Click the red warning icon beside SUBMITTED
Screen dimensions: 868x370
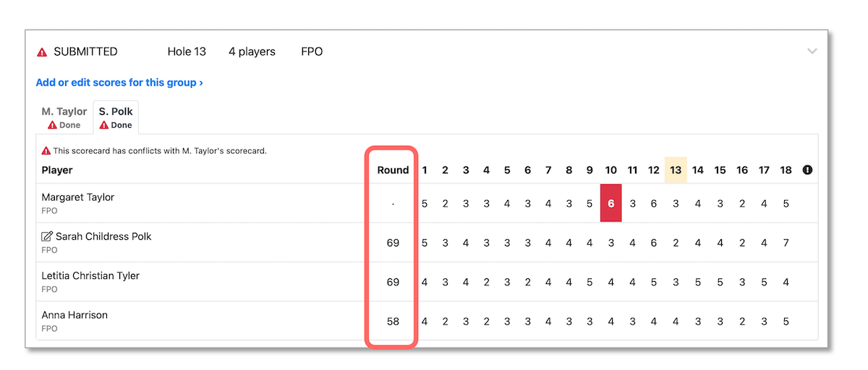pyautogui.click(x=42, y=52)
